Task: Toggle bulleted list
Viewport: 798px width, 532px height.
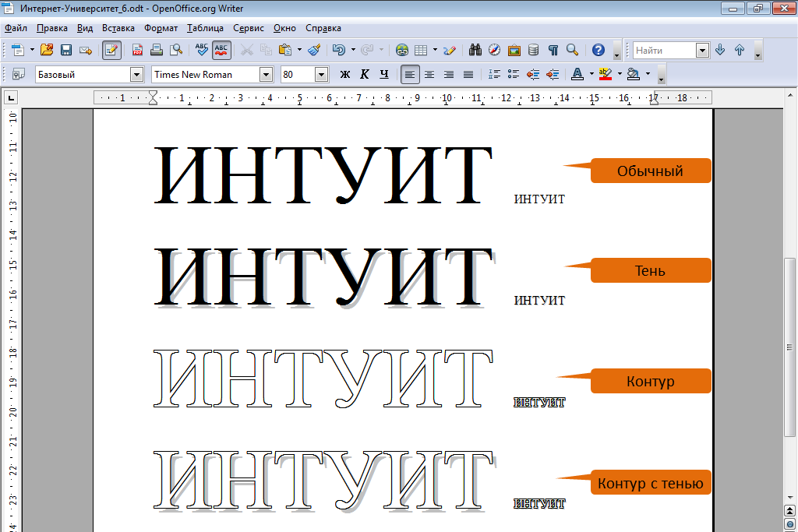Action: [514, 74]
